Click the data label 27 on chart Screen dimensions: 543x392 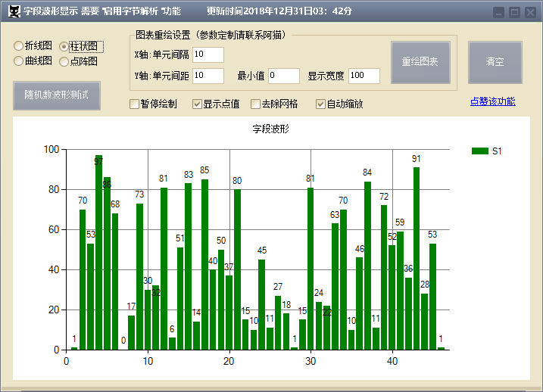tap(278, 287)
